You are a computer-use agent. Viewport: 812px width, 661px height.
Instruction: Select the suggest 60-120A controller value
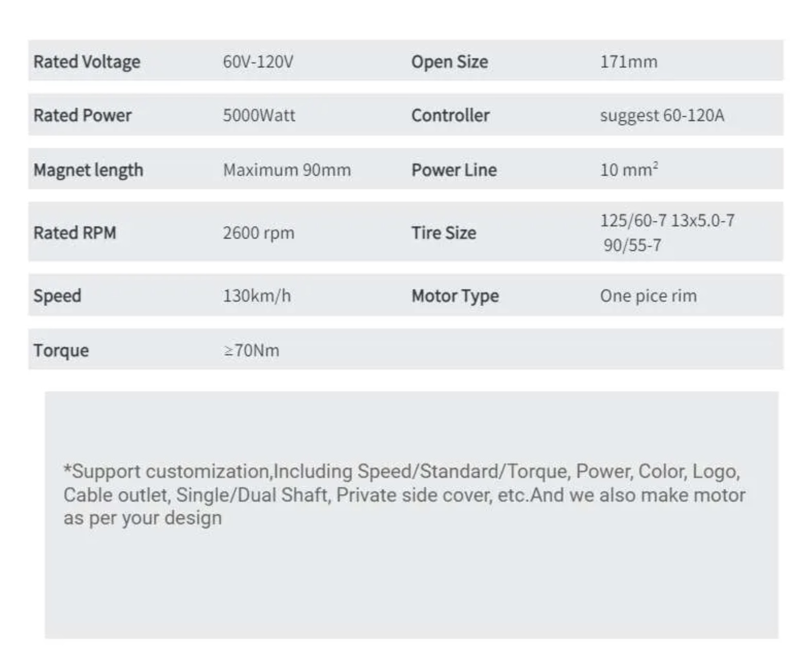[x=662, y=115]
